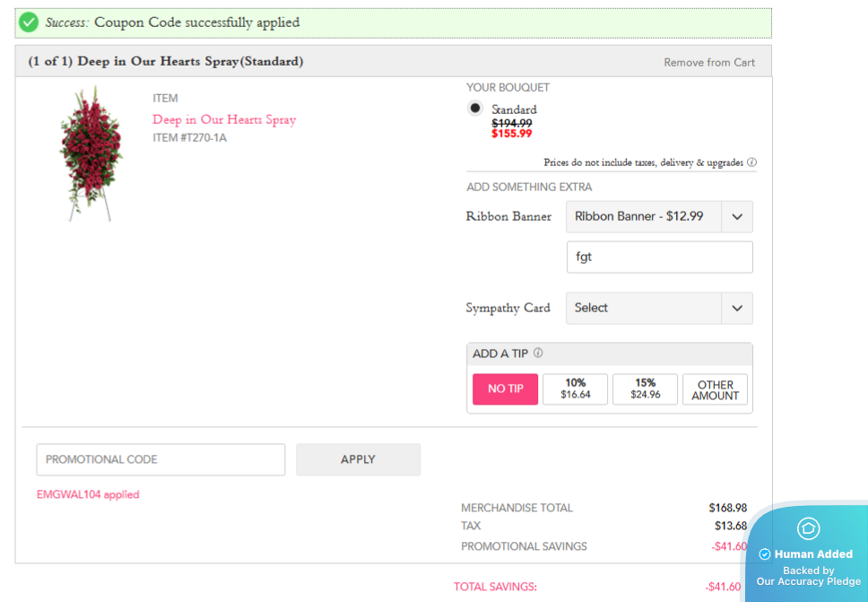Select the Standard bouquet radio button
The width and height of the screenshot is (868, 602).
click(x=475, y=109)
